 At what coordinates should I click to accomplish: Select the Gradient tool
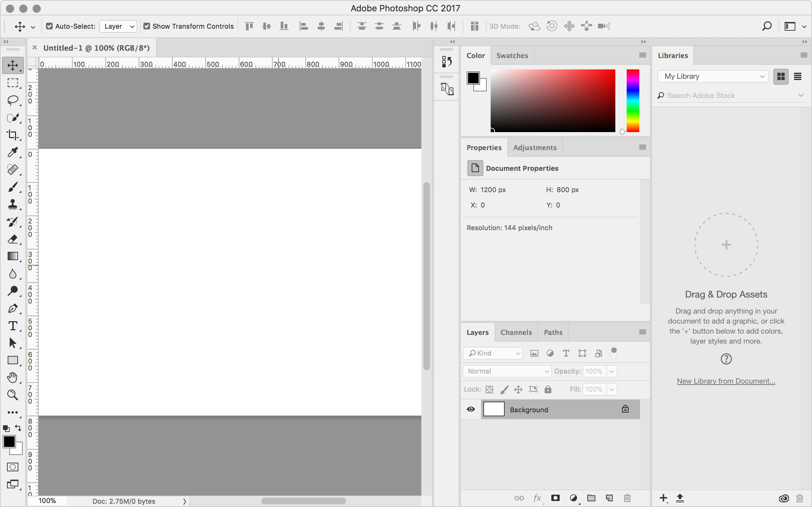point(13,256)
